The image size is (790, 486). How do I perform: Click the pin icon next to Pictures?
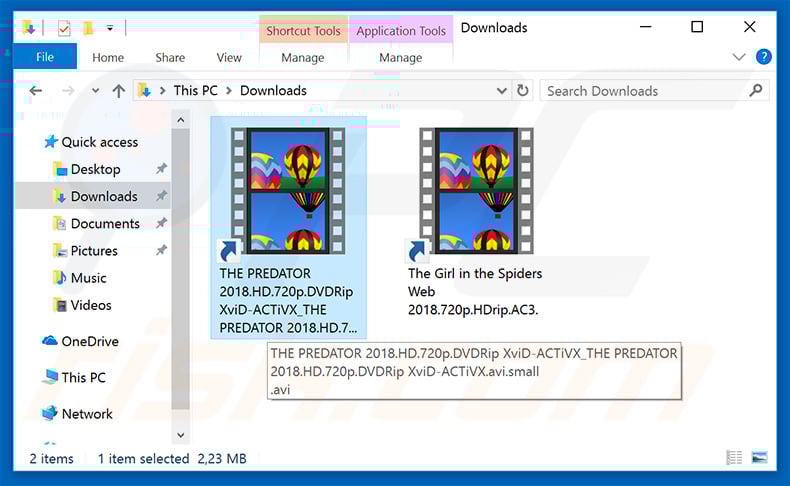click(161, 250)
